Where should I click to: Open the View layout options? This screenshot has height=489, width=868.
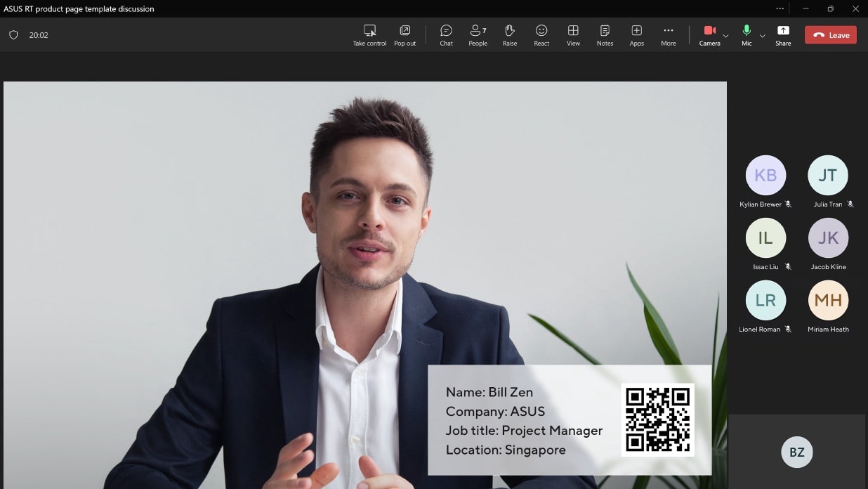coord(573,35)
